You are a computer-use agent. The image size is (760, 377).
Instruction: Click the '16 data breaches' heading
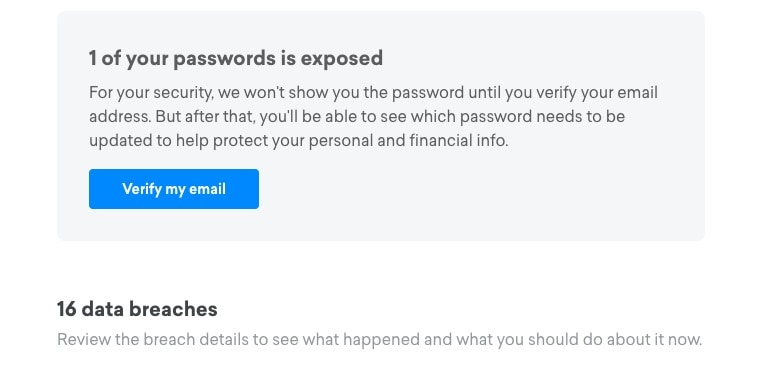point(137,309)
